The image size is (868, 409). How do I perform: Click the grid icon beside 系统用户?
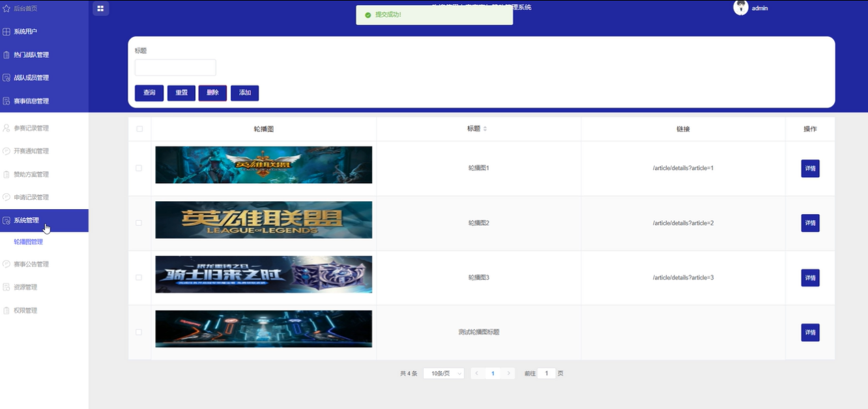coord(7,31)
